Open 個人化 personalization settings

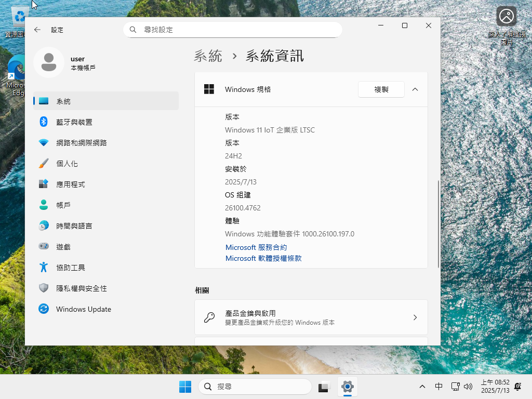click(66, 164)
